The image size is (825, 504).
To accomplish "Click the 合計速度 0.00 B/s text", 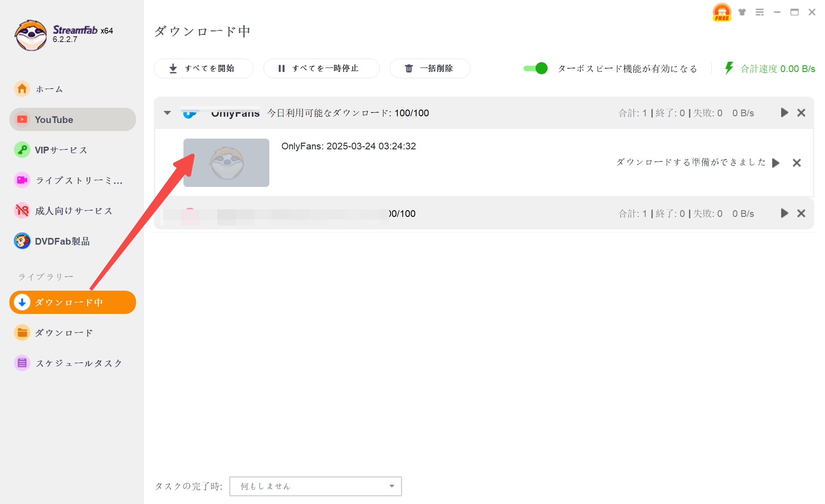I will point(778,68).
